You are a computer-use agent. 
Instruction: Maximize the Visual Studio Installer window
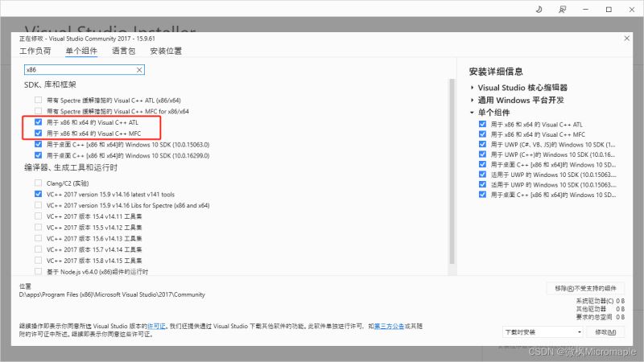tap(609, 9)
